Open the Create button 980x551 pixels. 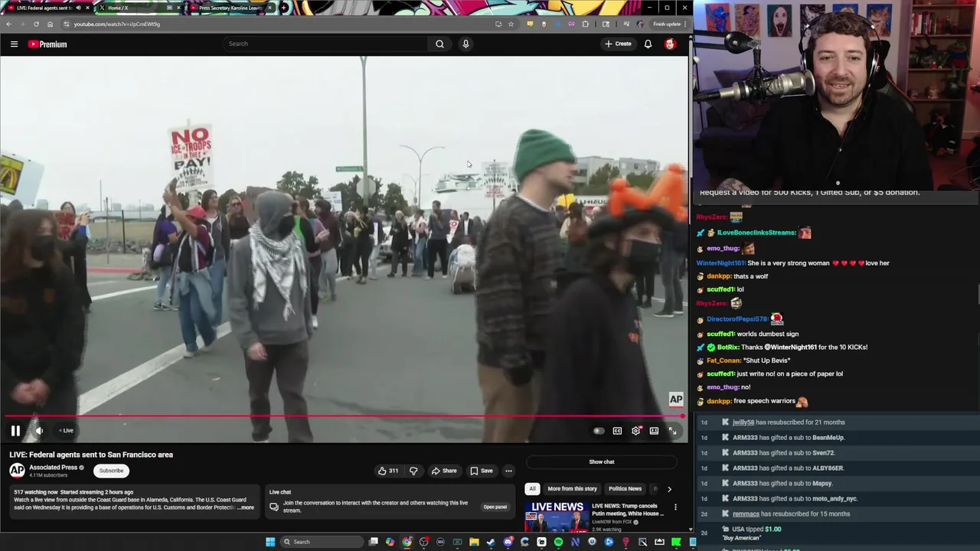coord(618,44)
